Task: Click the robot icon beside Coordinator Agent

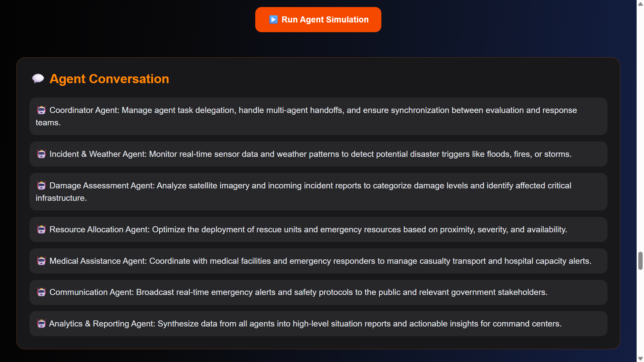Action: (41, 110)
